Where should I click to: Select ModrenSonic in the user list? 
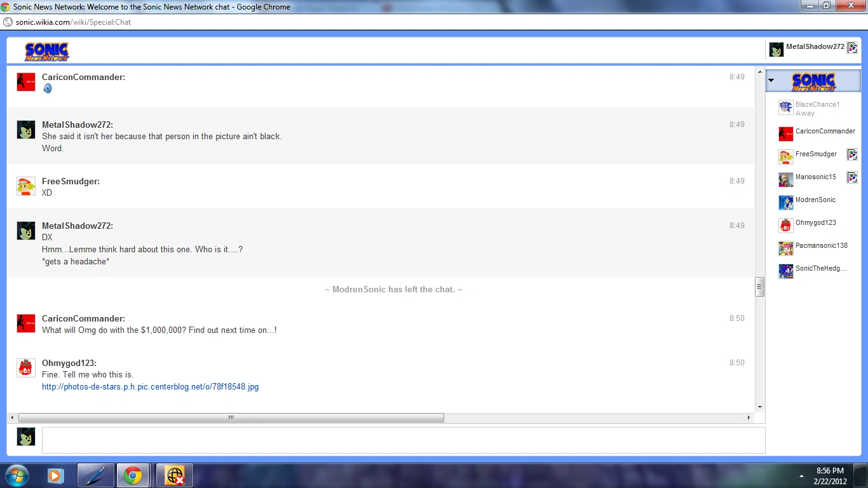[x=815, y=200]
